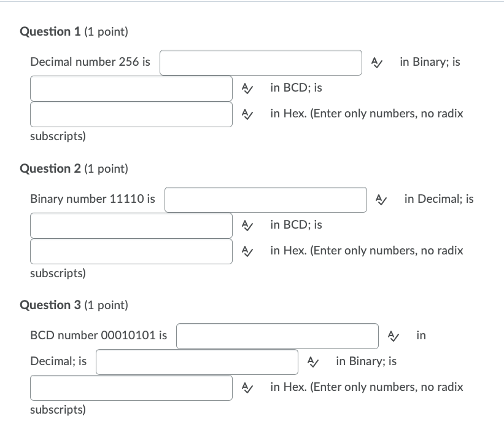
Task: Click the BCD answer field in Question 2
Action: point(131,225)
